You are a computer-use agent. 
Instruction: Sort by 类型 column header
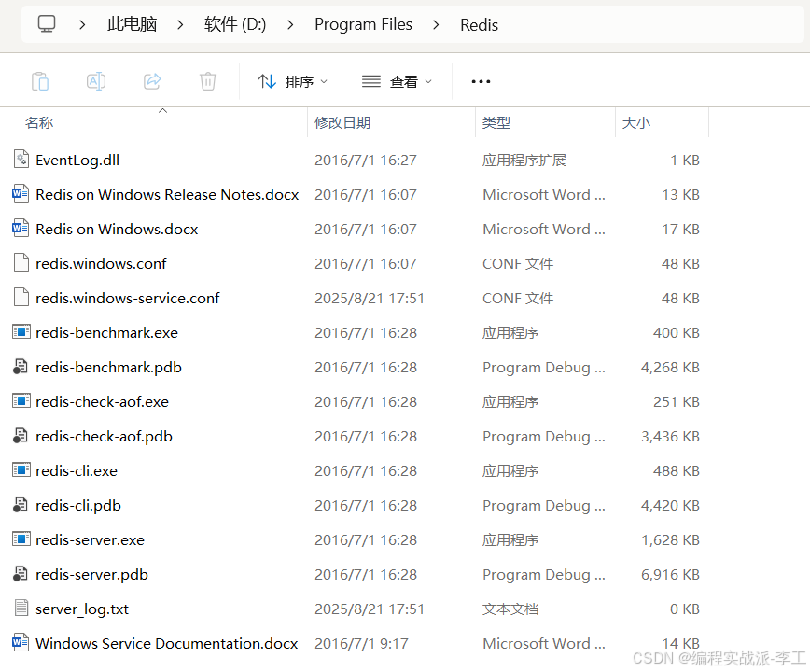pos(496,123)
